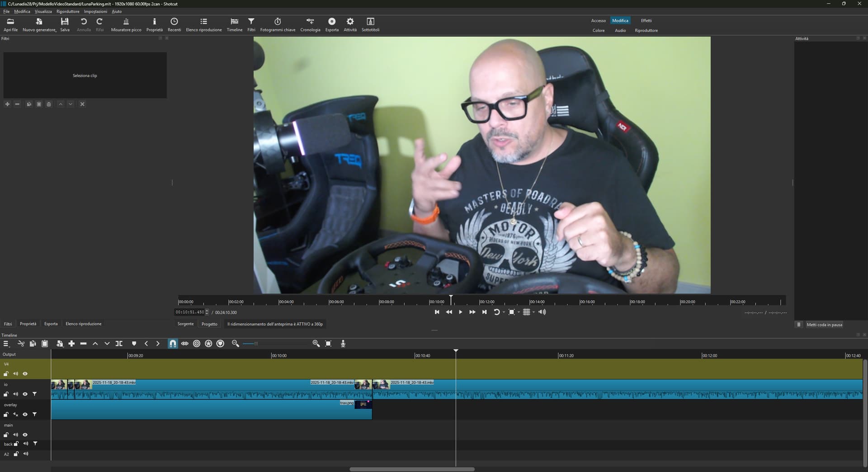Expand the player zoom level dropdown

coord(519,312)
